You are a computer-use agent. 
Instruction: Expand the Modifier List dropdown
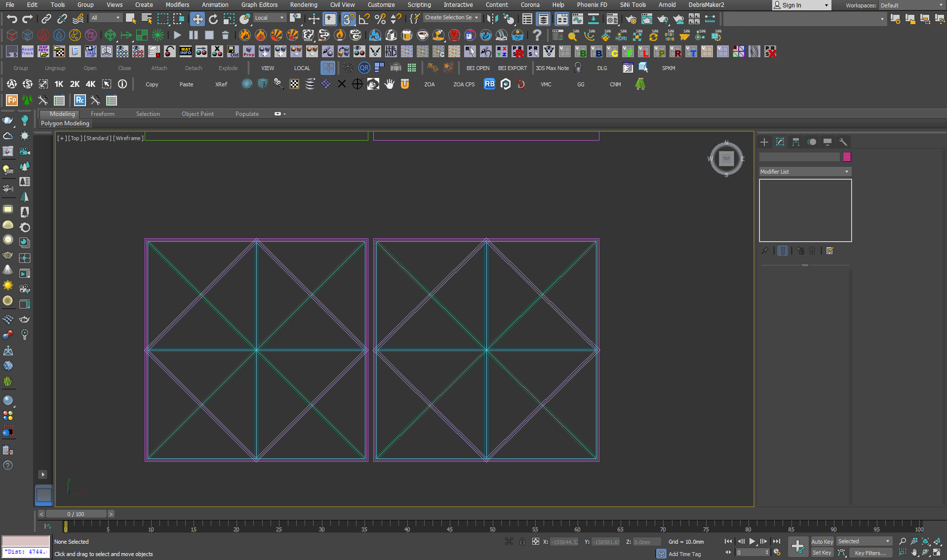click(805, 172)
